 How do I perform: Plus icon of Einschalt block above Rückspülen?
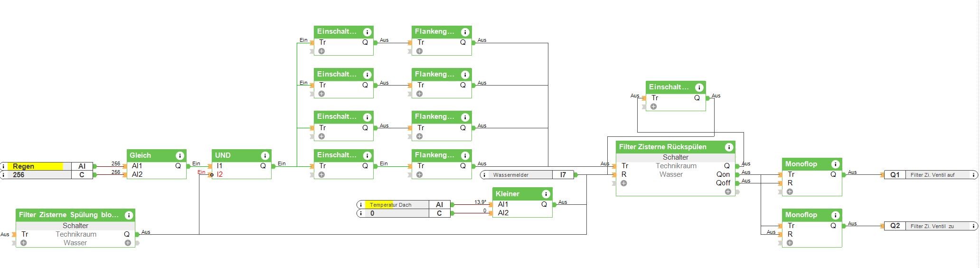click(x=653, y=106)
